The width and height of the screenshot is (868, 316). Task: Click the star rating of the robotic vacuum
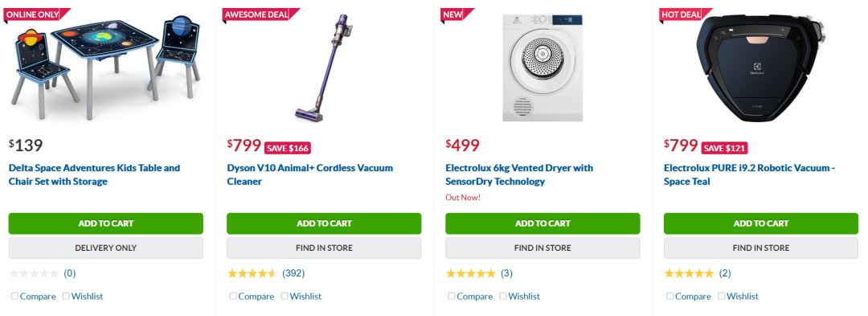(689, 273)
